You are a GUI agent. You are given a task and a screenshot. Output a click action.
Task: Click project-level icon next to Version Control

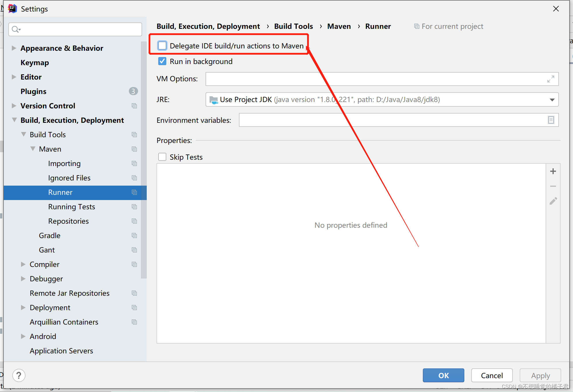(134, 106)
